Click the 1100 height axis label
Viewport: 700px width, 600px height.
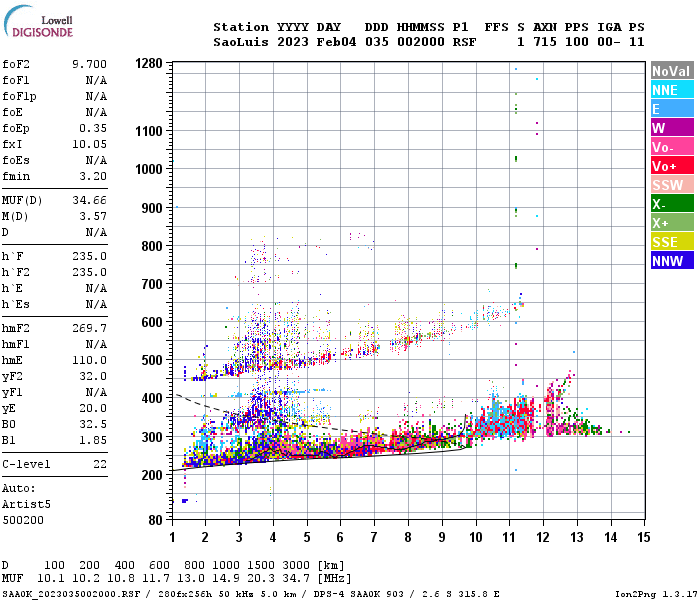click(149, 131)
